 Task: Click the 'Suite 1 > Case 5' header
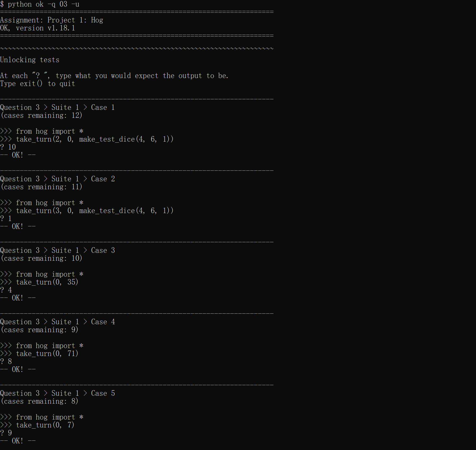pos(57,393)
